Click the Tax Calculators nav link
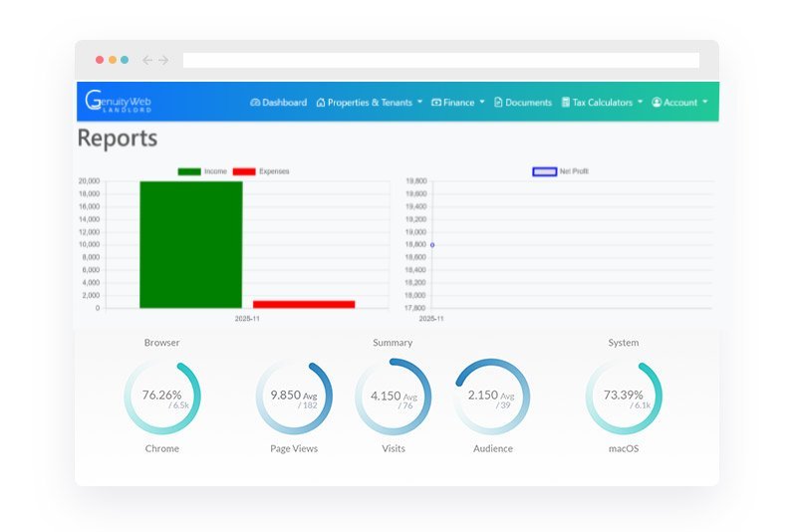The width and height of the screenshot is (797, 532). point(602,103)
